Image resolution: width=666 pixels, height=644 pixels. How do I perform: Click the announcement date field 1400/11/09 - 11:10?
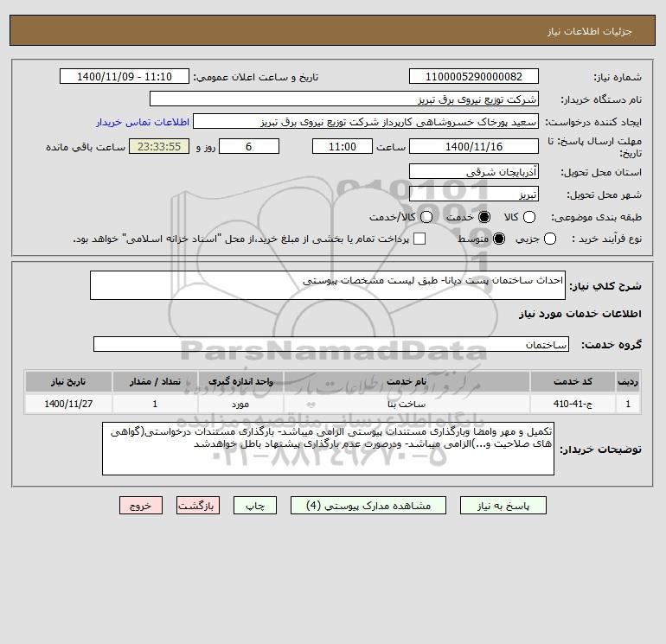tap(125, 76)
